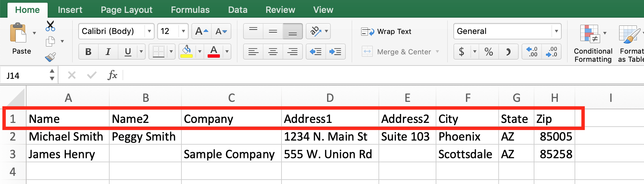644x184 pixels.
Task: Click the Increase Font Size icon
Action: point(202,32)
